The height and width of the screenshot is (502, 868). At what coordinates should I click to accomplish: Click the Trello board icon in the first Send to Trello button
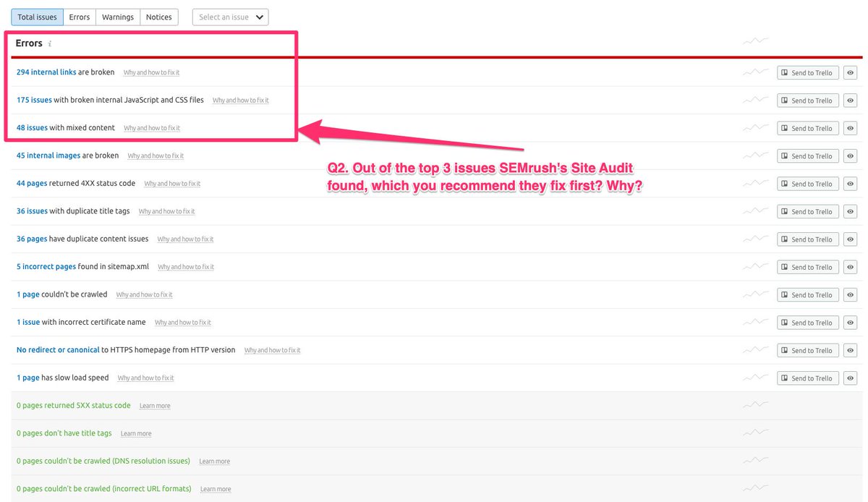click(x=786, y=72)
